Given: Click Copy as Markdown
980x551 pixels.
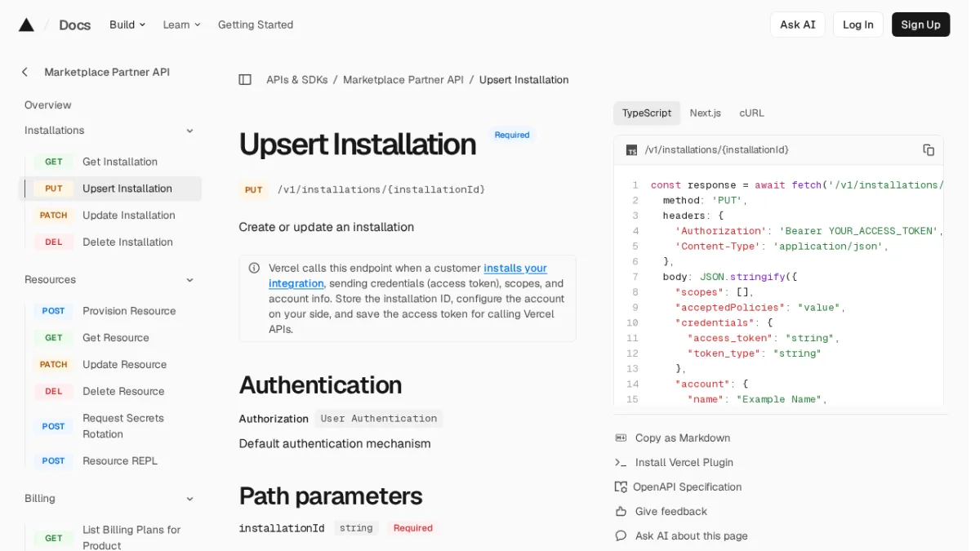Looking at the screenshot, I should click(x=683, y=438).
